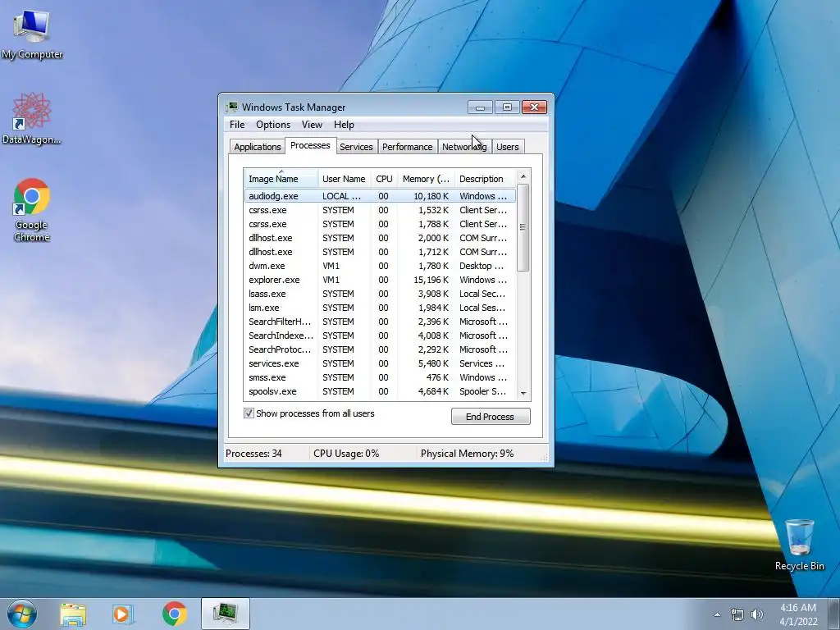
Task: Select the SearchIndexe... process
Action: pyautogui.click(x=380, y=336)
